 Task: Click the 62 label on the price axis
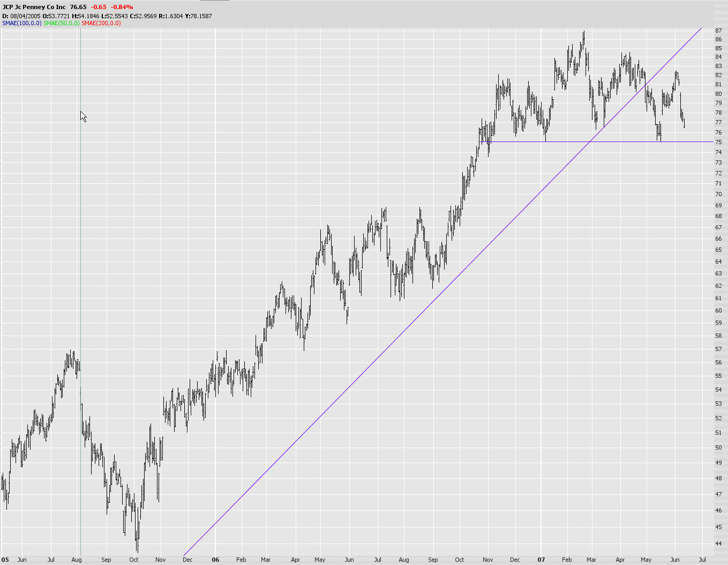pos(718,286)
